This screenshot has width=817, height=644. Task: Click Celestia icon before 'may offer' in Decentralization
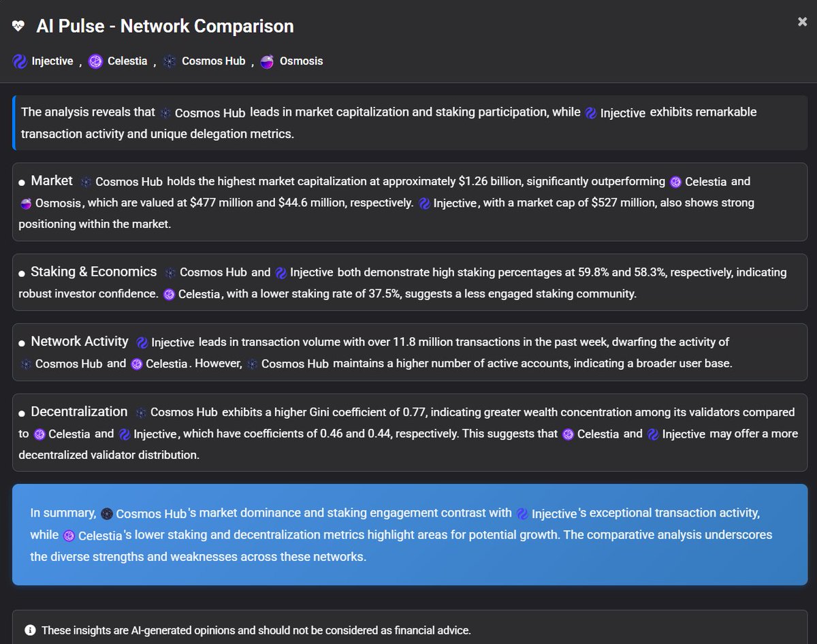click(x=568, y=434)
